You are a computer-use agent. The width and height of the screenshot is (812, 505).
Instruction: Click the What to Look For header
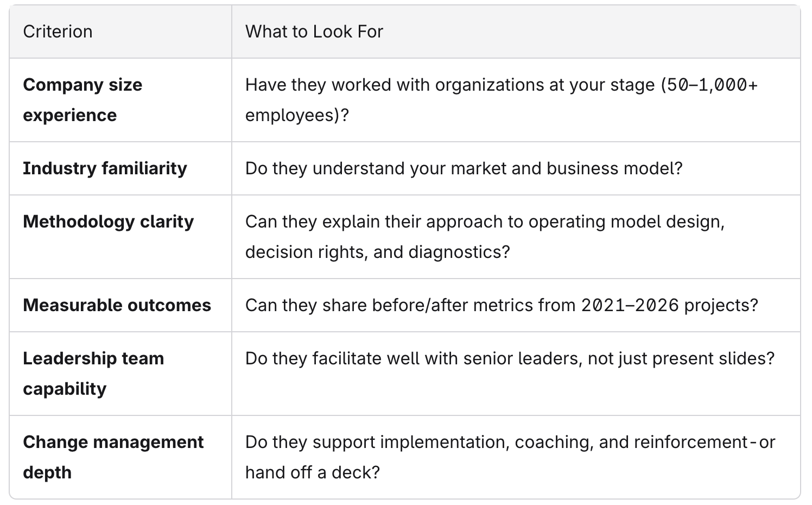[x=314, y=31]
